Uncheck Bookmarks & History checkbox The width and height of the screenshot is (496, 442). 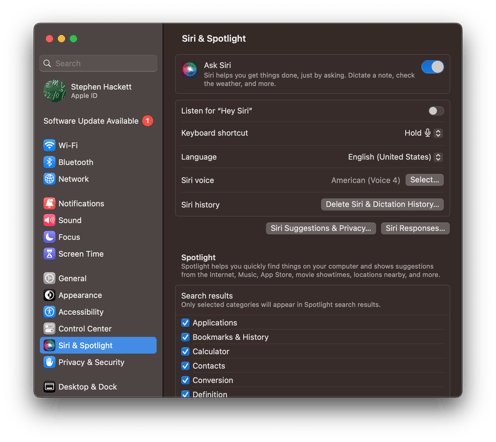(185, 337)
